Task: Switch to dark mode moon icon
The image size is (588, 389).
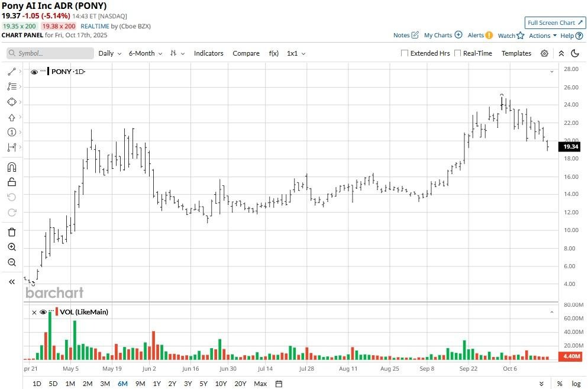Action: (x=575, y=53)
